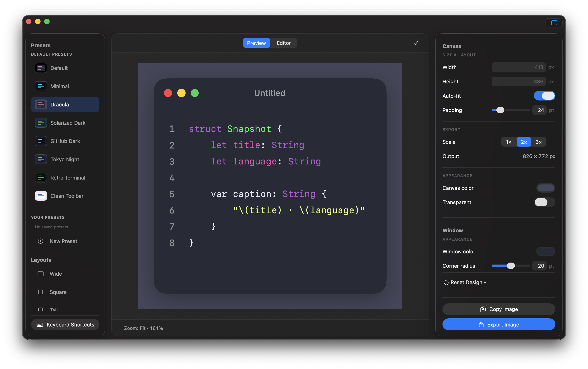This screenshot has height=369, width=588.
Task: Click the GitHub Dark preset icon
Action: [41, 141]
